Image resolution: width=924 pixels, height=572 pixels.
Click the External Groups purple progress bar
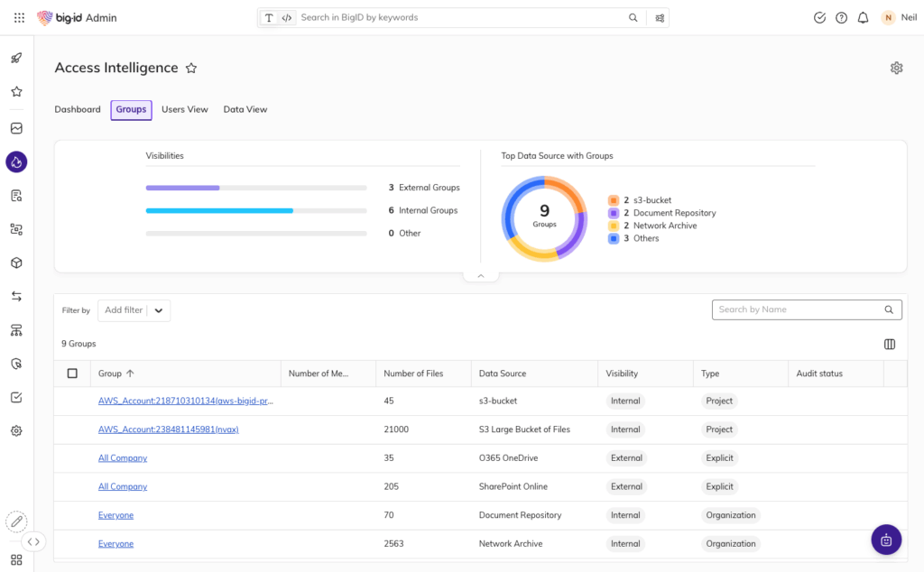[x=182, y=188]
